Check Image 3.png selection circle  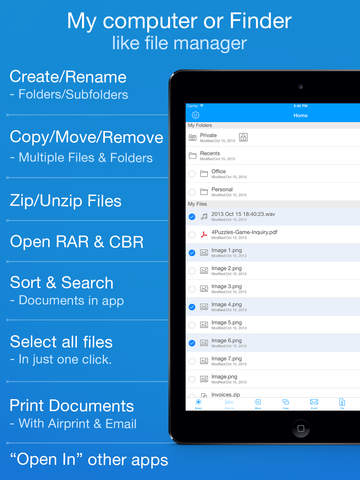pos(192,289)
